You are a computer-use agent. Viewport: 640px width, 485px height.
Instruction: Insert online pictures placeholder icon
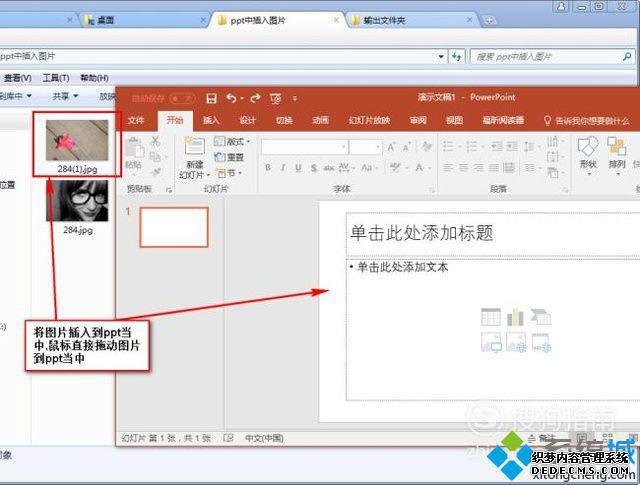pos(516,343)
